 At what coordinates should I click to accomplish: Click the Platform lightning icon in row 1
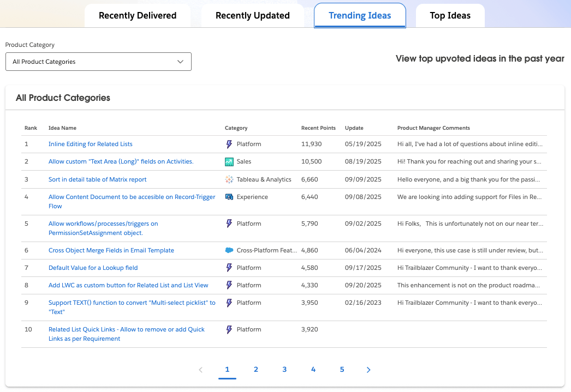tap(229, 144)
